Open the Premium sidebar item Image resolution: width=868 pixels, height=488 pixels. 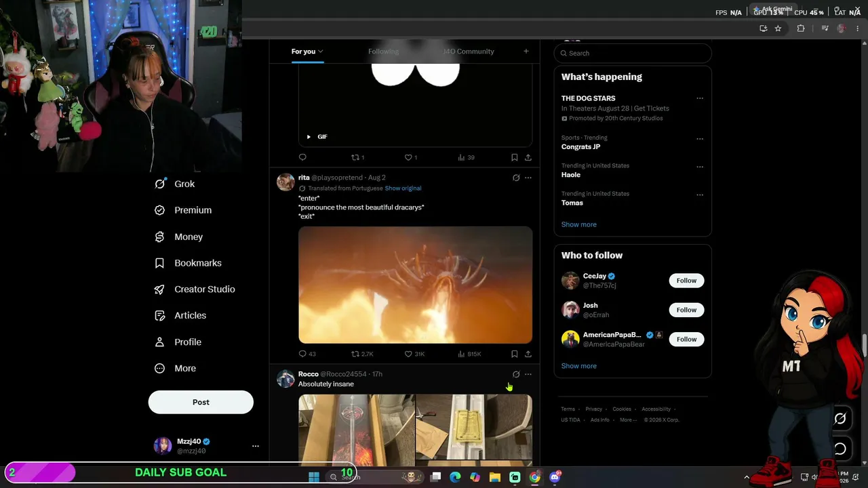(182, 210)
